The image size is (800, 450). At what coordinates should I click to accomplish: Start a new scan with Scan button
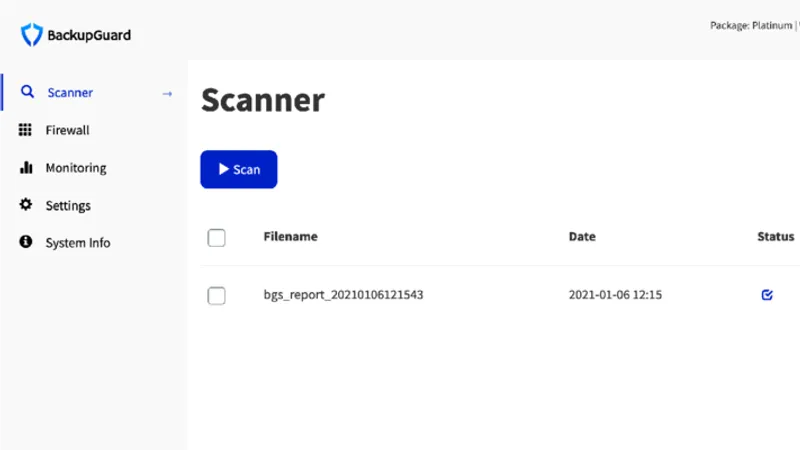coord(239,169)
